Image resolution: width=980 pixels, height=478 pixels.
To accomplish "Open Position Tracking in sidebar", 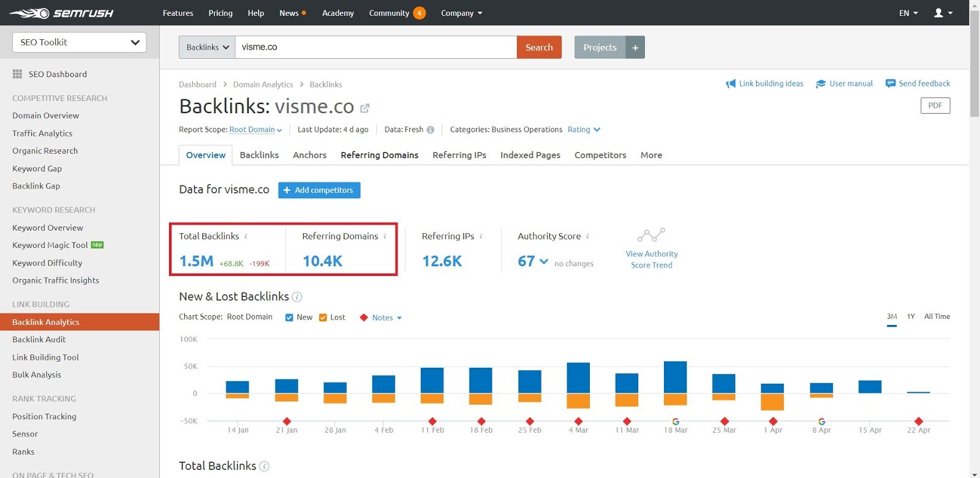I will pyautogui.click(x=44, y=417).
